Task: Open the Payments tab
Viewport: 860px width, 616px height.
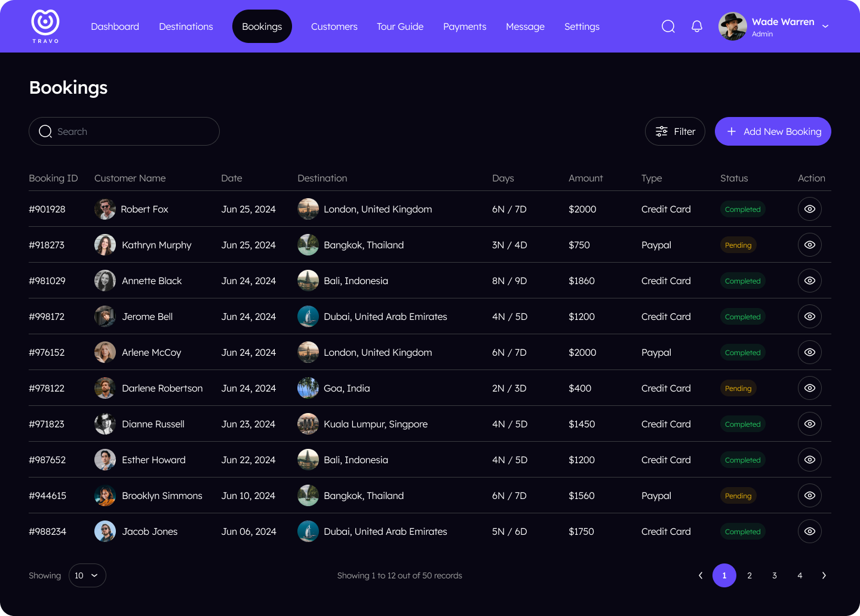Action: pos(465,26)
